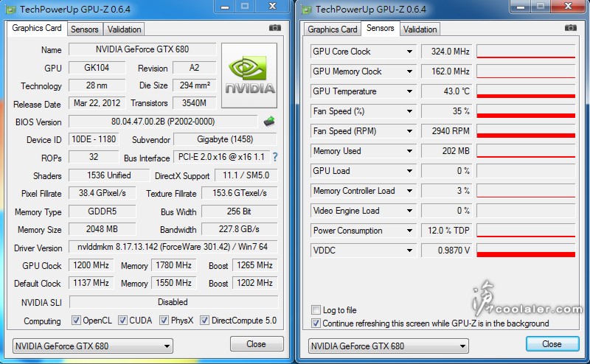Click 202 MB memory used value
The height and width of the screenshot is (364, 590).
[x=446, y=151]
